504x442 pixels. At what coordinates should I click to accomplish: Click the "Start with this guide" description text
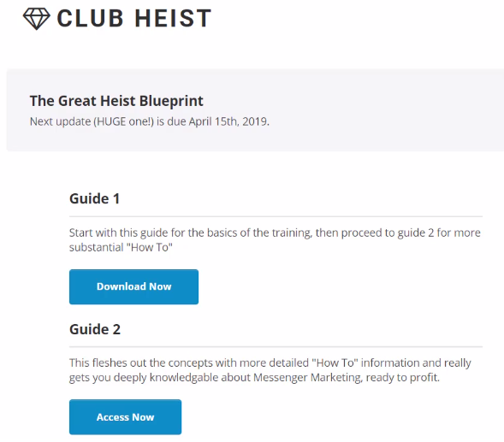(x=275, y=240)
